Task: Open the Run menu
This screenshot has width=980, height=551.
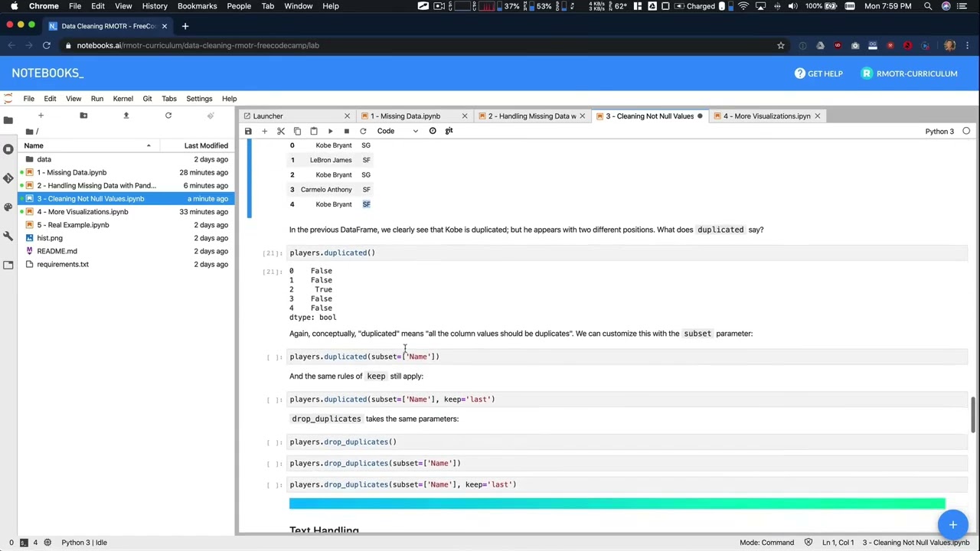Action: (x=96, y=99)
